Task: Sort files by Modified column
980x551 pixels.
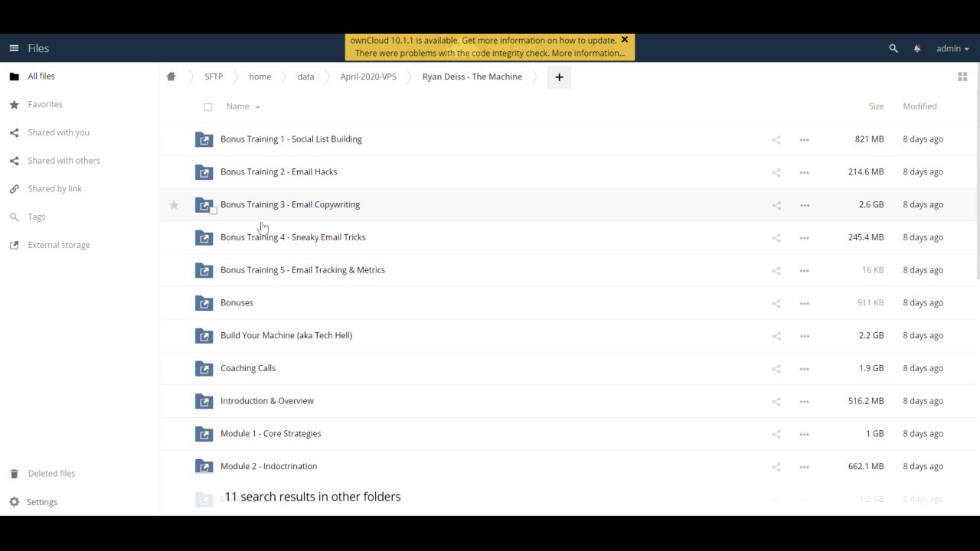Action: coord(920,106)
